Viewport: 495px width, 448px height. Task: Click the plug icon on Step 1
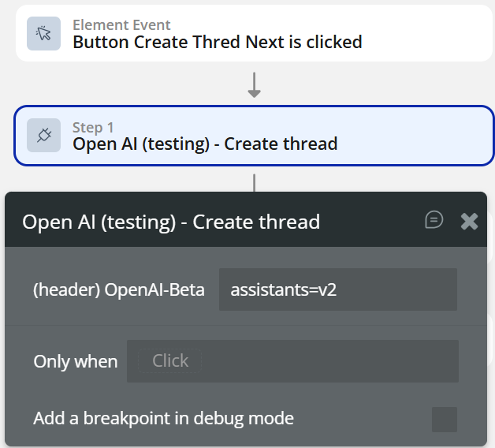pyautogui.click(x=43, y=135)
